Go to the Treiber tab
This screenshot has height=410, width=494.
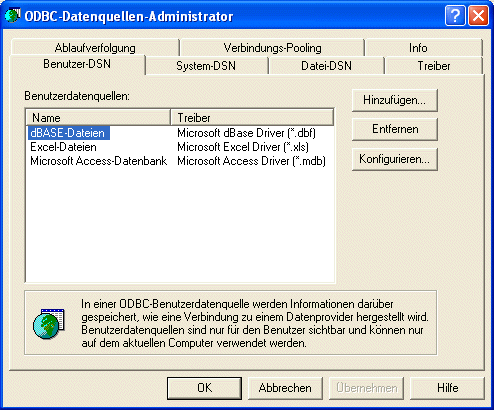click(x=434, y=66)
